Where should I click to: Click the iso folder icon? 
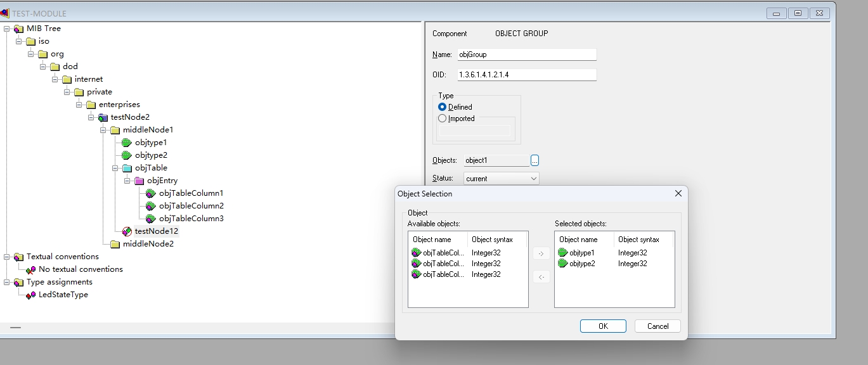point(30,41)
